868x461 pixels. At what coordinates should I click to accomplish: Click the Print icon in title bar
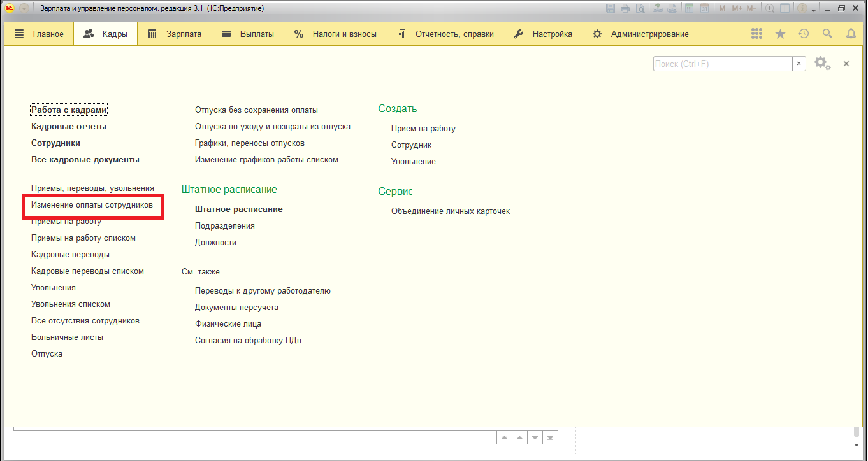pyautogui.click(x=625, y=9)
